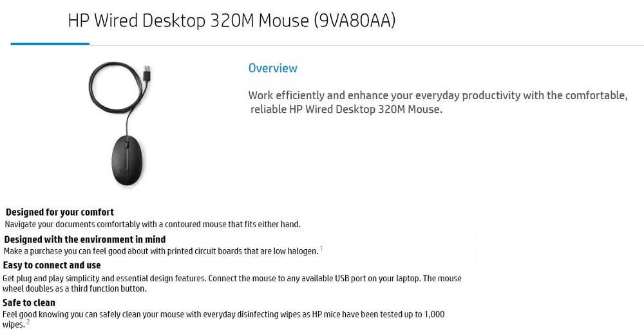Click the mouse scroll wheel in the image
Viewport: 644px width, 336px height.
(x=126, y=145)
